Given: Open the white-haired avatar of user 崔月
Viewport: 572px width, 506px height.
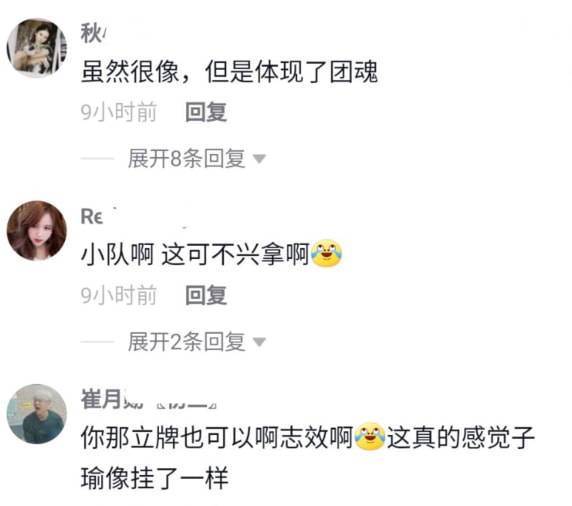Looking at the screenshot, I should [x=37, y=414].
